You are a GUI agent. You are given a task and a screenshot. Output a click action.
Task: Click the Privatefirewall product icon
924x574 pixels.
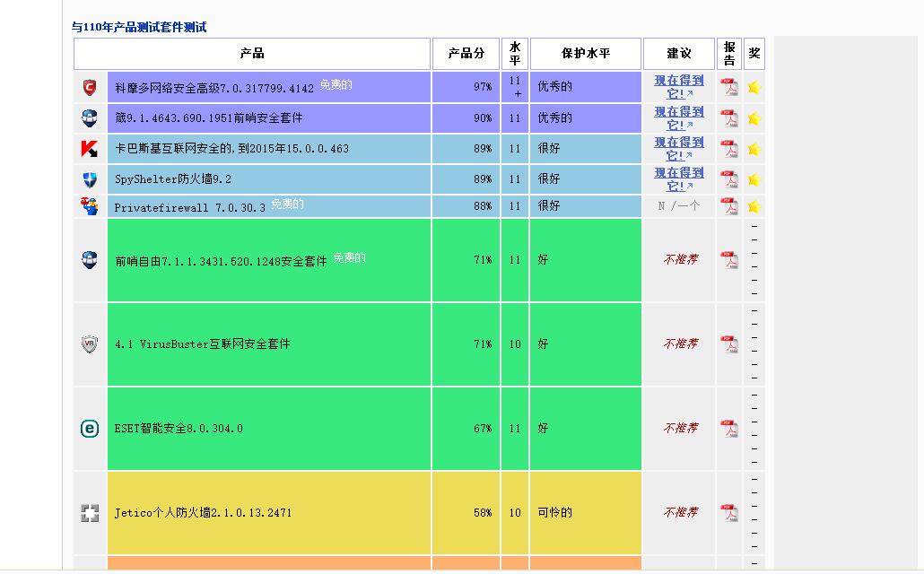click(90, 206)
